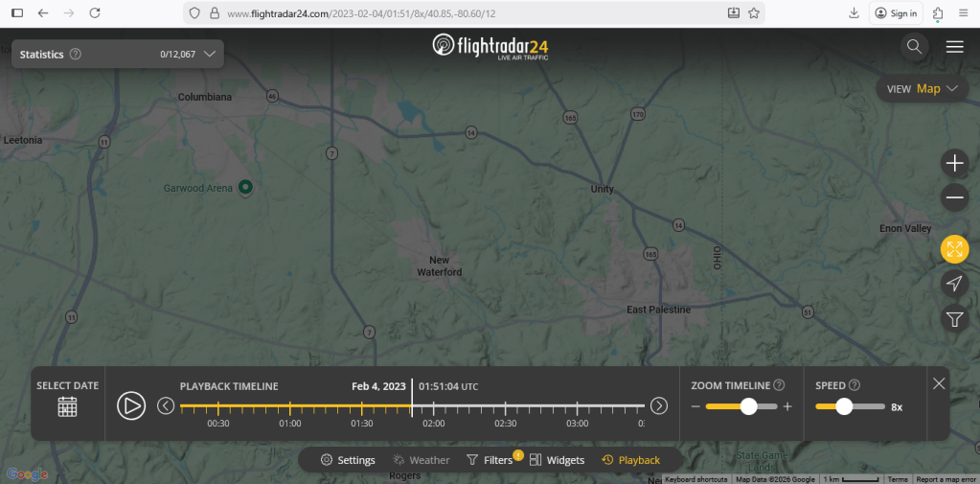
Task: Open the Select Date calendar
Action: click(x=67, y=405)
